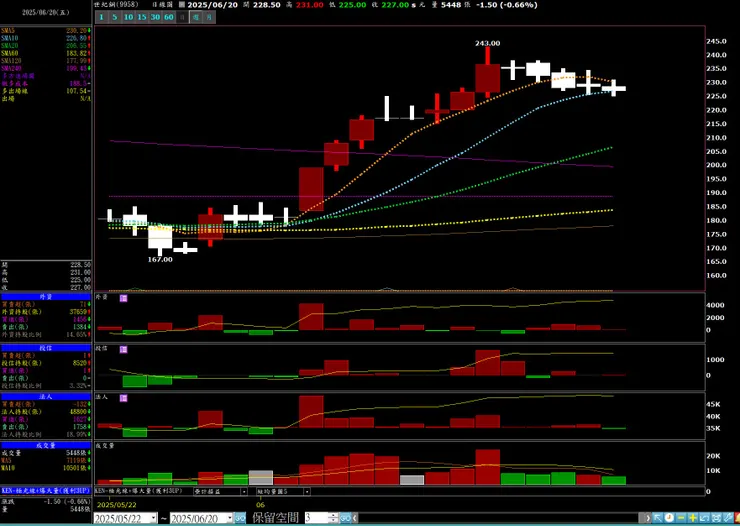Viewport: 740px width, 526px height.
Task: Click the SMA240 moving average row
Action: tap(46, 68)
